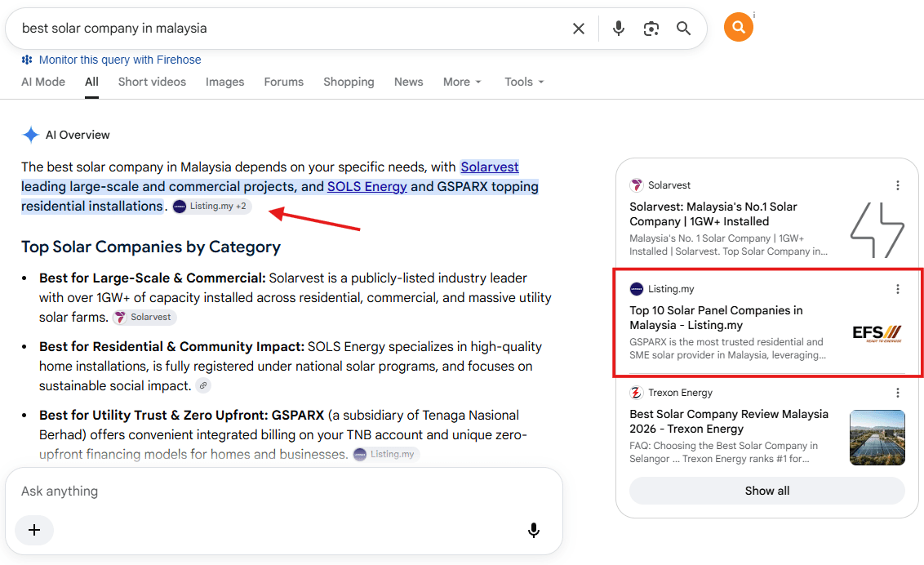Image resolution: width=924 pixels, height=565 pixels.
Task: Open Listing.my +2 source chip in the intro paragraph
Action: click(211, 207)
